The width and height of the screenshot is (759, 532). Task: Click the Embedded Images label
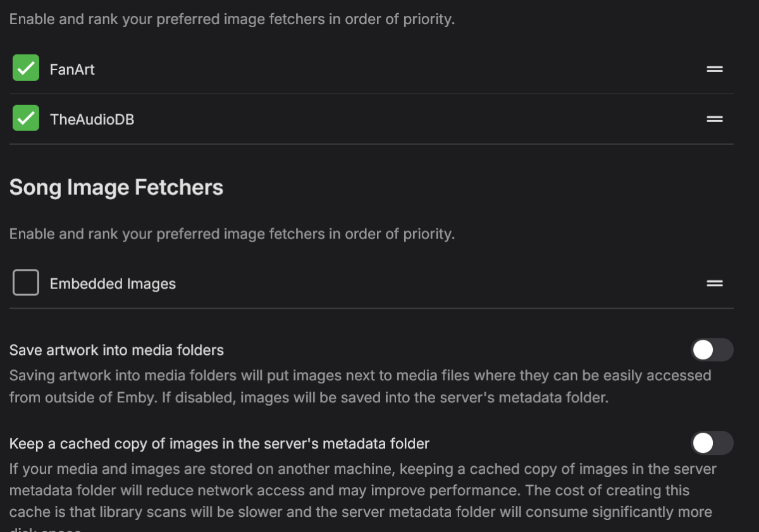(113, 284)
